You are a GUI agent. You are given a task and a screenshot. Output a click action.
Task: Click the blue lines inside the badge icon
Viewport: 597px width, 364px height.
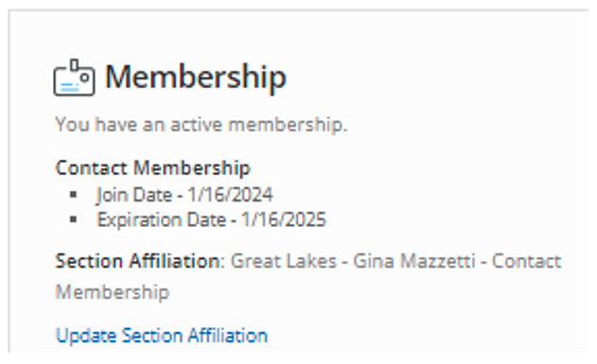pos(70,87)
